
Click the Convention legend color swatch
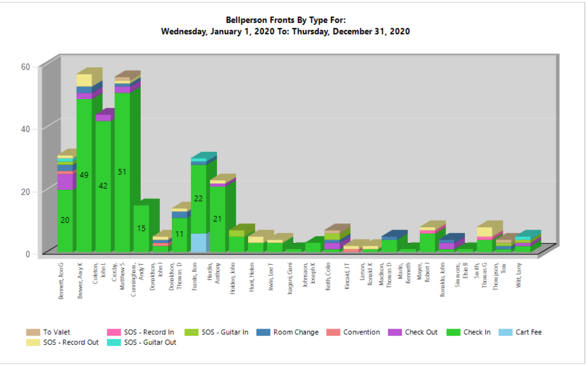[x=333, y=332]
